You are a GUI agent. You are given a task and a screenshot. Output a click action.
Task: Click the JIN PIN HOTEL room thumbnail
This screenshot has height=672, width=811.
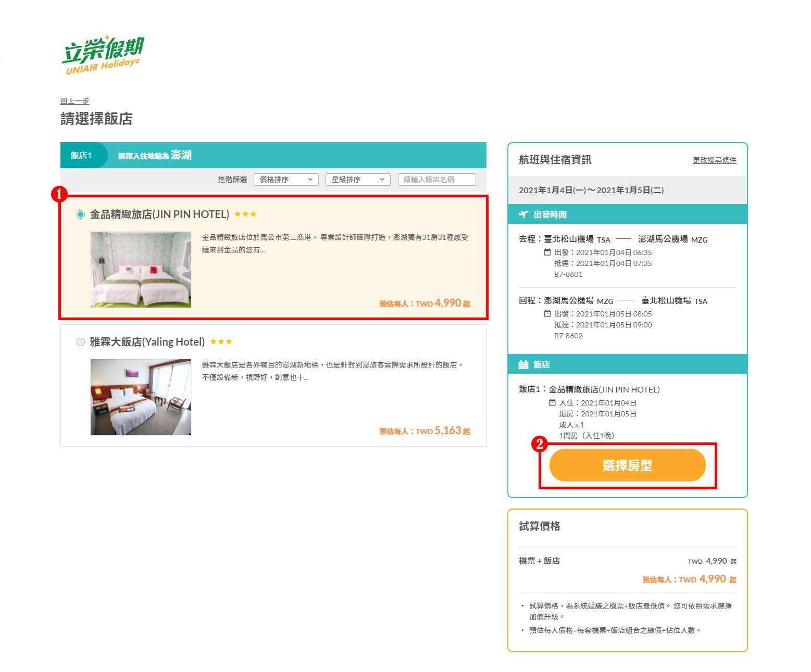coord(141,270)
